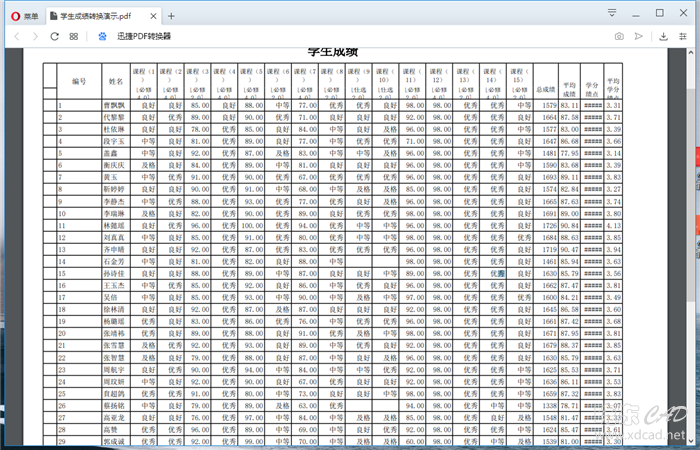Viewport: 700px width, 450px height.
Task: Click the highlighted 优秀 cell in row 15
Action: pos(497,274)
